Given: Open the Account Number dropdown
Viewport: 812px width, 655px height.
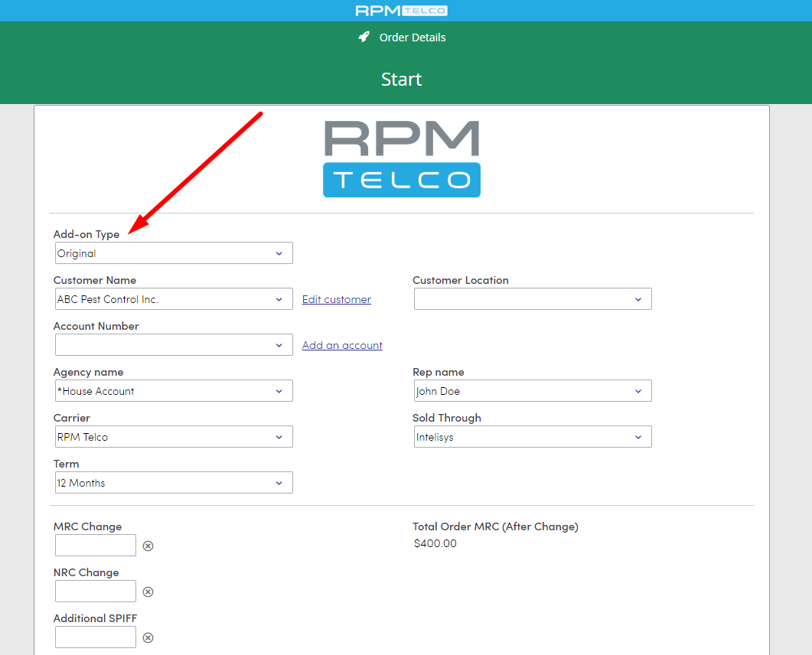Looking at the screenshot, I should [174, 345].
